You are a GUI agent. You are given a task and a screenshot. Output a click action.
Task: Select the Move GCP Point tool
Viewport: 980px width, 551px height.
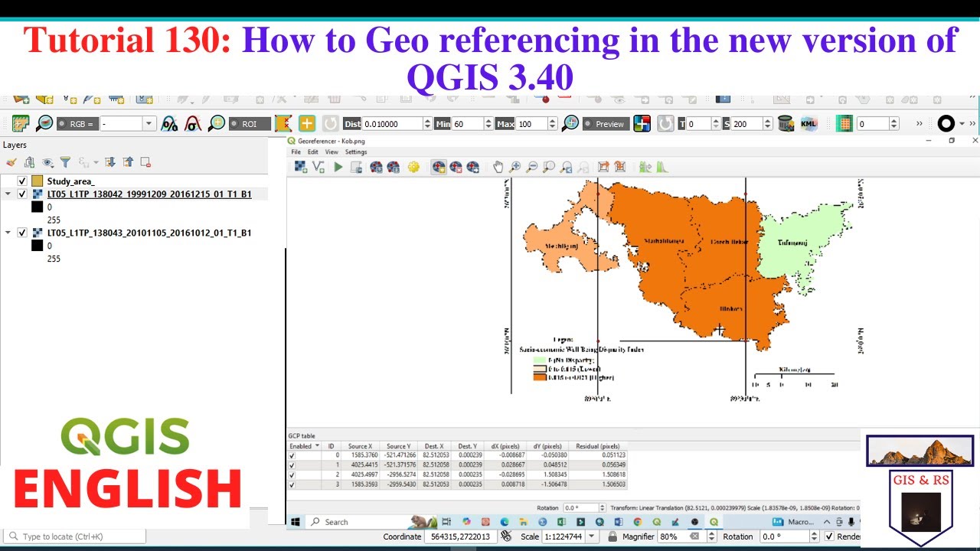click(x=473, y=167)
